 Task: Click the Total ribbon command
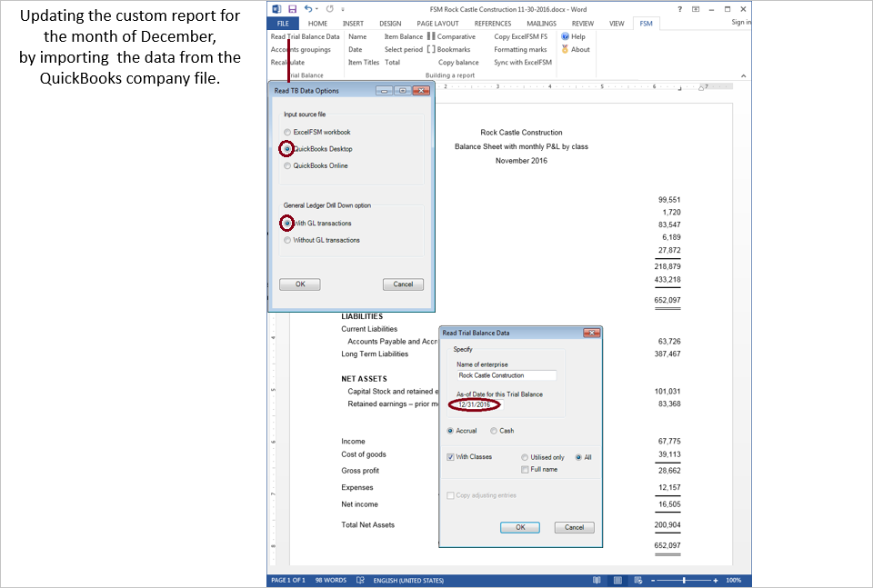pyautogui.click(x=393, y=63)
